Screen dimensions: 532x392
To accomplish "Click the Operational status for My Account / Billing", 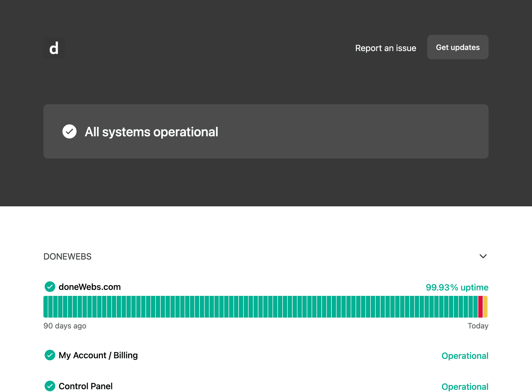I will (x=465, y=356).
